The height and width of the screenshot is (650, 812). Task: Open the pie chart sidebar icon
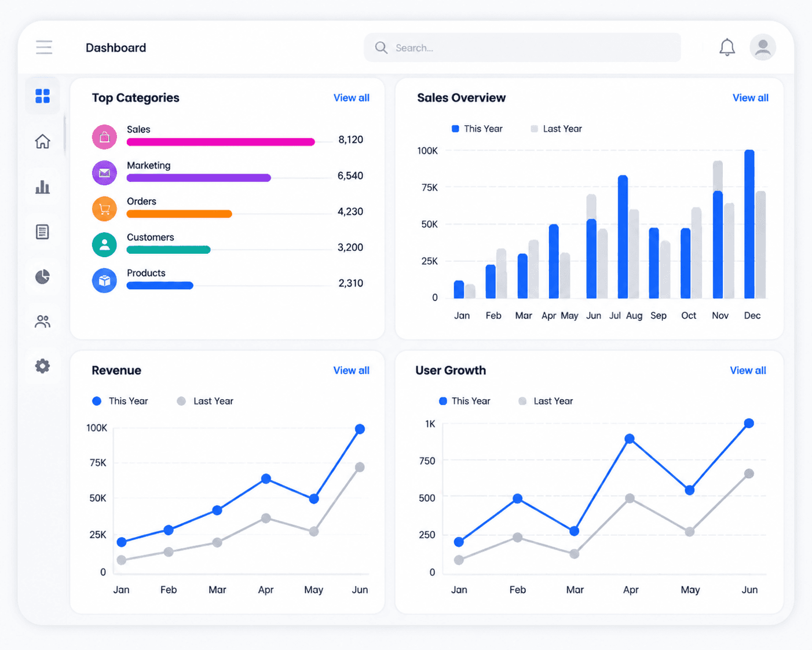click(43, 277)
